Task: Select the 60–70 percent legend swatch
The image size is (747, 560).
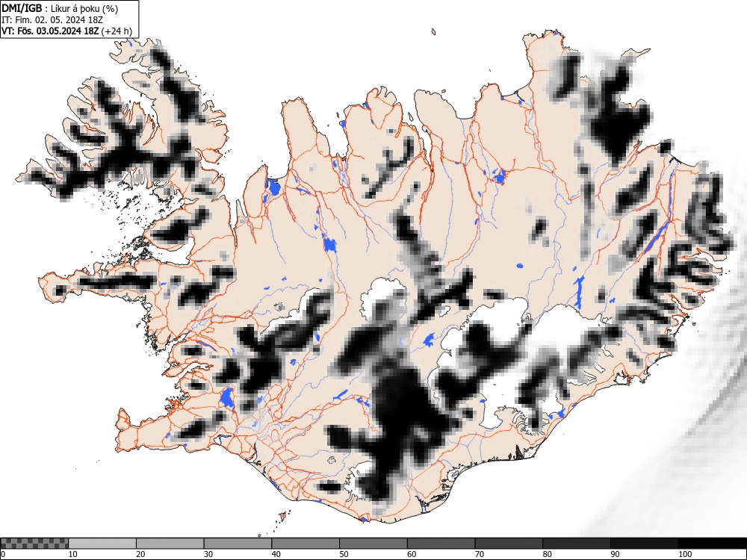Action: (x=441, y=544)
